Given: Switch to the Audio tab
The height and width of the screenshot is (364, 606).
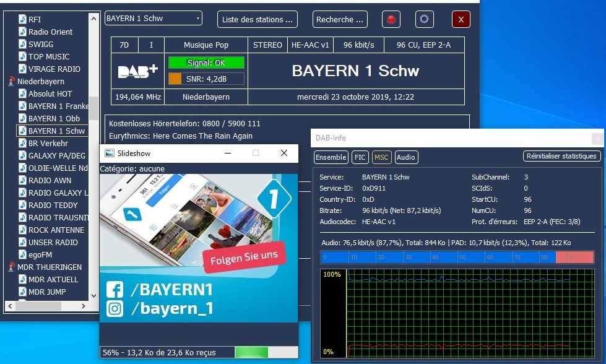Looking at the screenshot, I should [x=406, y=157].
